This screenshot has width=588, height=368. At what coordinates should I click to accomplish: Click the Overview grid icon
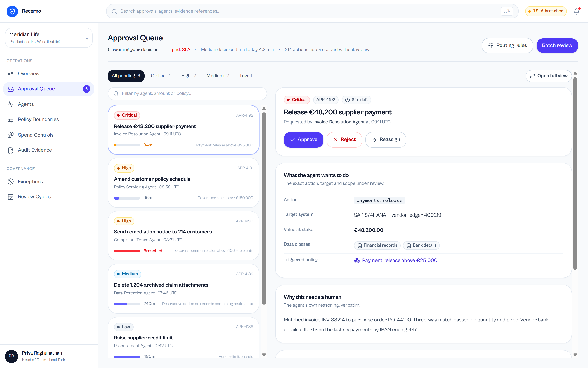[10, 74]
